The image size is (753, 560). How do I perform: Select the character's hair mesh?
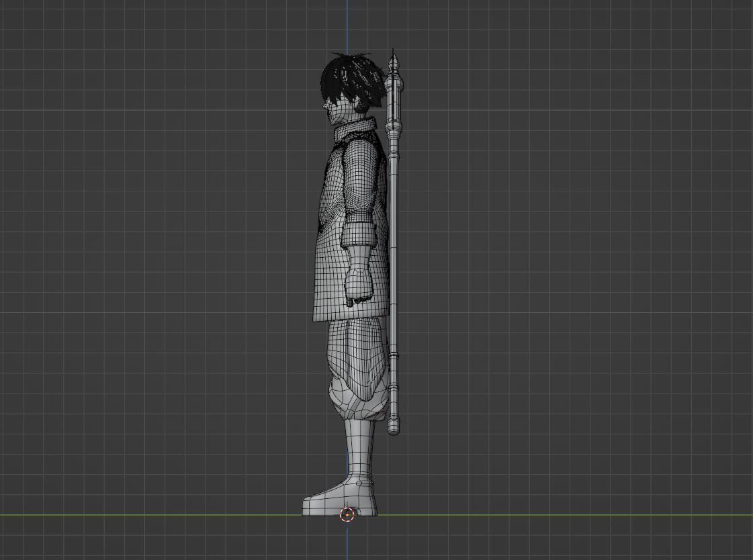click(353, 79)
